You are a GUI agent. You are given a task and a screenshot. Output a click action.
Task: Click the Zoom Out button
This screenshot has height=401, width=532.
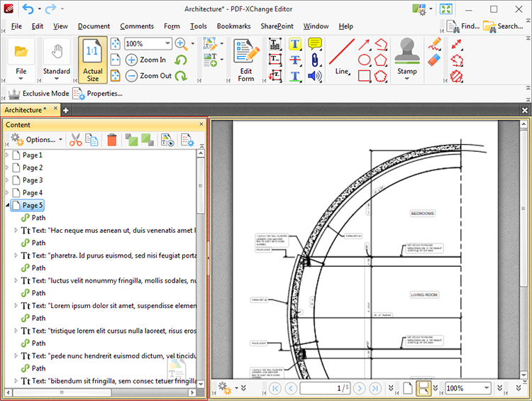149,76
